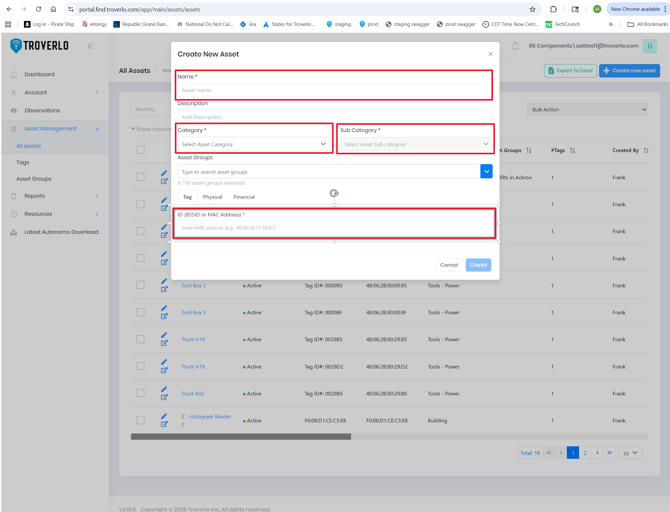Go to page 2 of the list
The image size is (670, 512).
[x=585, y=453]
